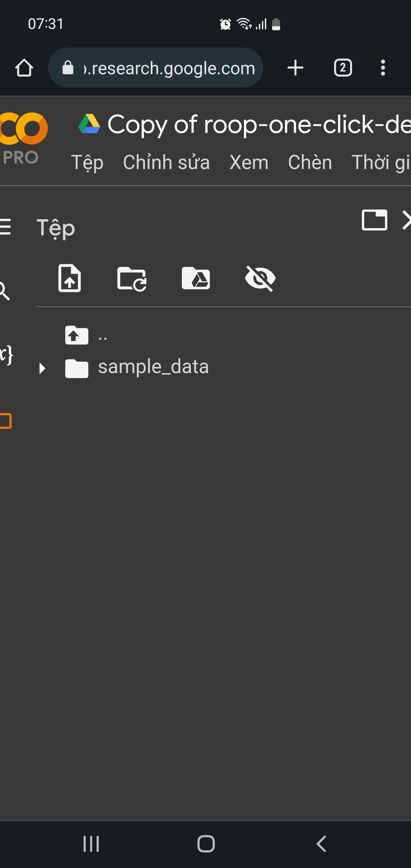
Task: Open the Chỉnh sửa menu
Action: tap(166, 163)
